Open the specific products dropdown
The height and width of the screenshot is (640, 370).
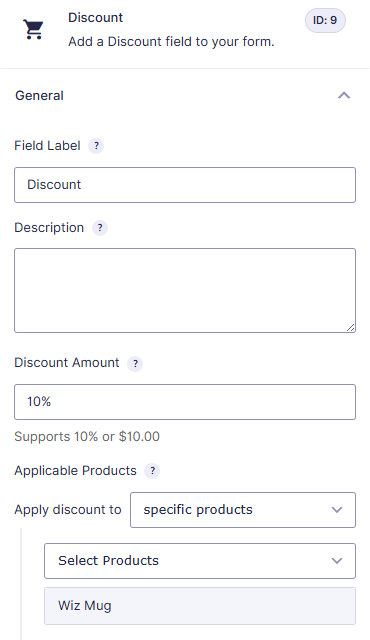[243, 510]
